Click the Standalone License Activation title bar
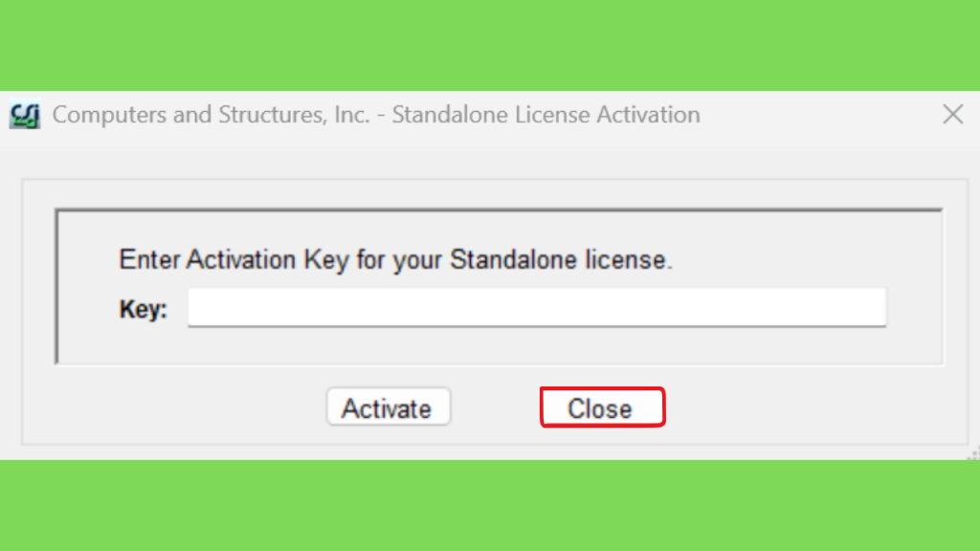980x551 pixels. [490, 115]
